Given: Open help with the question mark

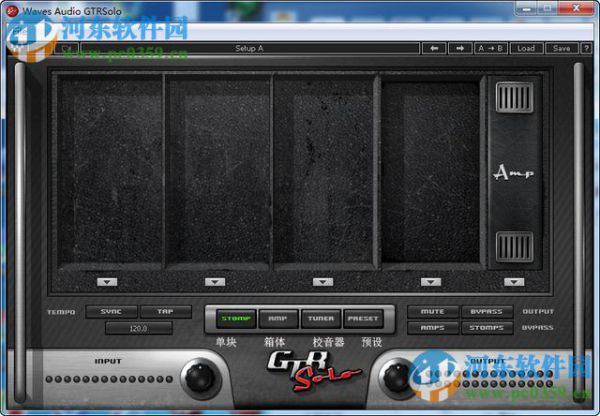Looking at the screenshot, I should 586,48.
